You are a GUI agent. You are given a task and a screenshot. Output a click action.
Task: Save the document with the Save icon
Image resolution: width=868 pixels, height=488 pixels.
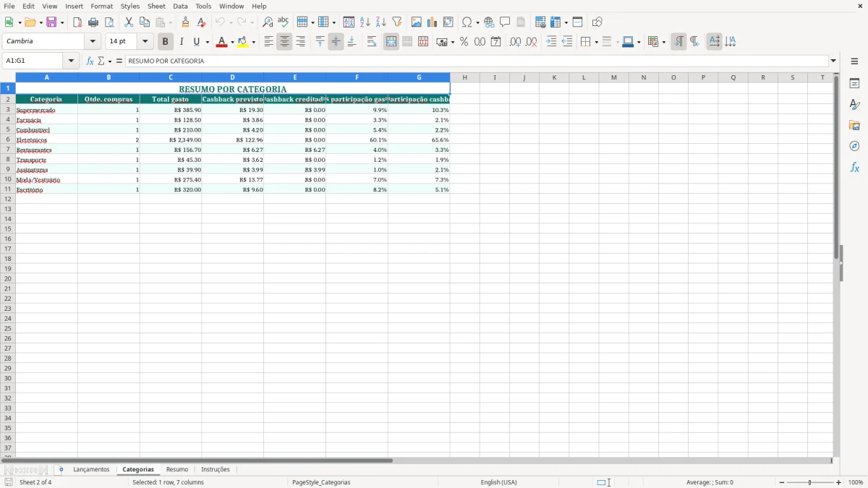pos(51,22)
